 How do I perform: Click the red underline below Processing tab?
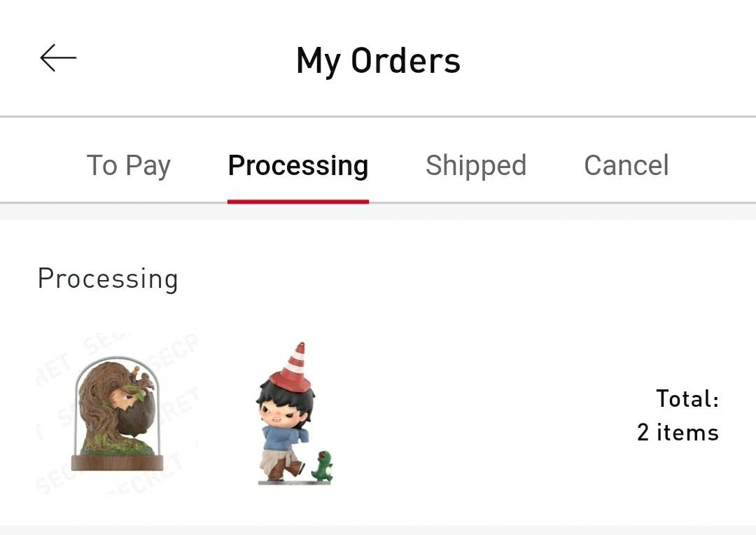click(x=298, y=202)
